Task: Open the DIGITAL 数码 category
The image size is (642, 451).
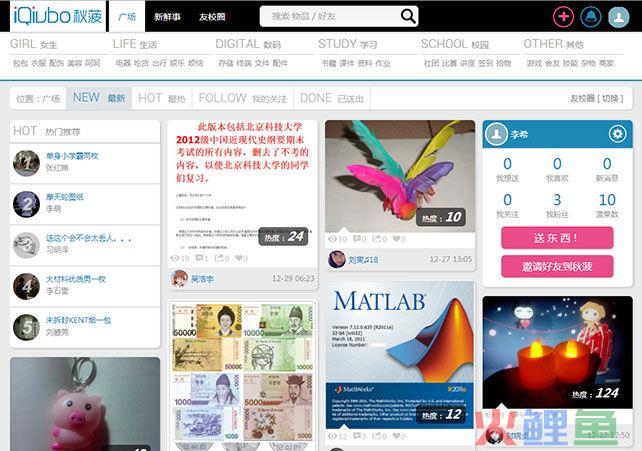Action: coord(248,44)
